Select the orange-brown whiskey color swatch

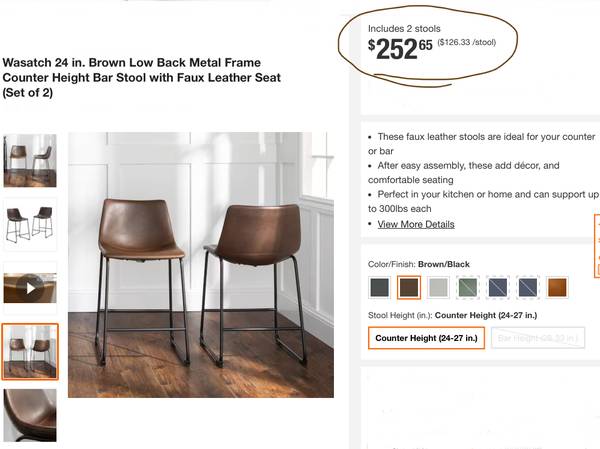pyautogui.click(x=557, y=287)
